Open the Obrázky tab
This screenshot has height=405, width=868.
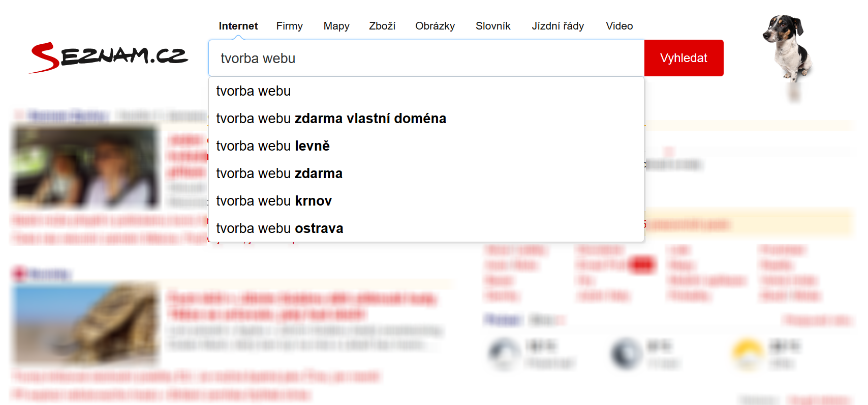[x=435, y=26]
